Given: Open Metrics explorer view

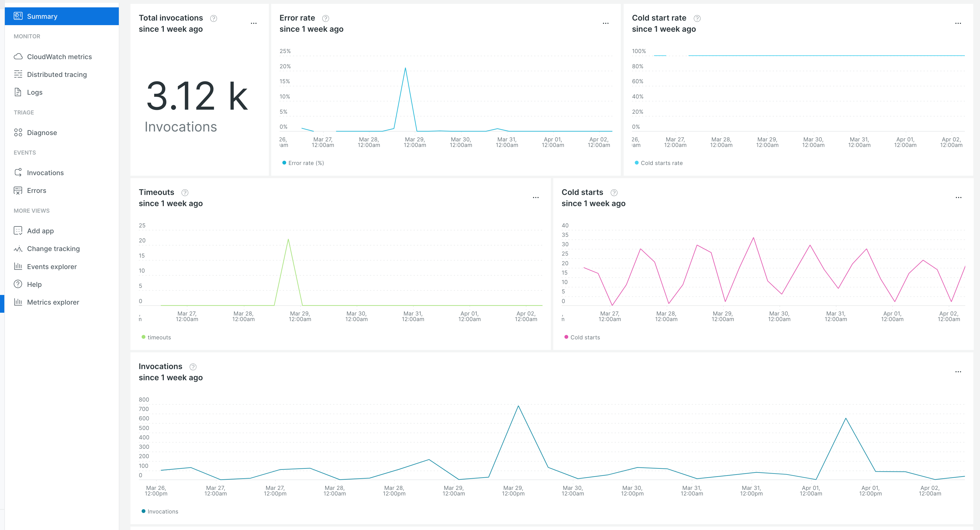Looking at the screenshot, I should coord(53,302).
